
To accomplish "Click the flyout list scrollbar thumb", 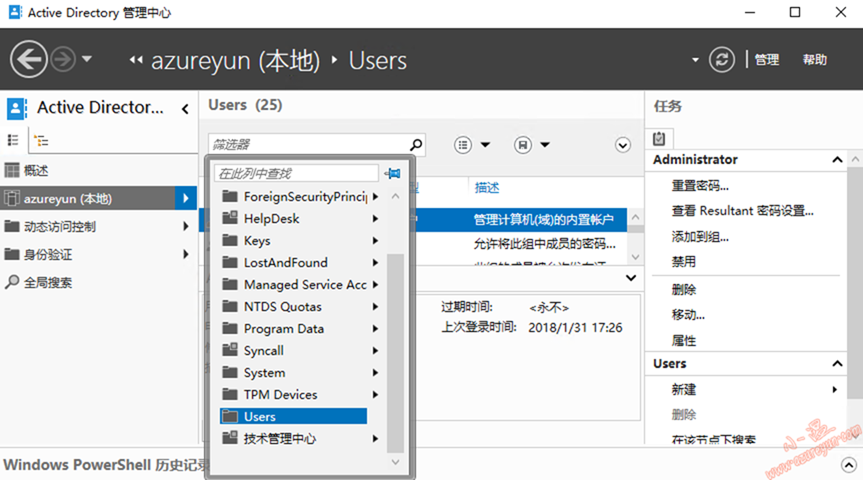I will pyautogui.click(x=395, y=352).
